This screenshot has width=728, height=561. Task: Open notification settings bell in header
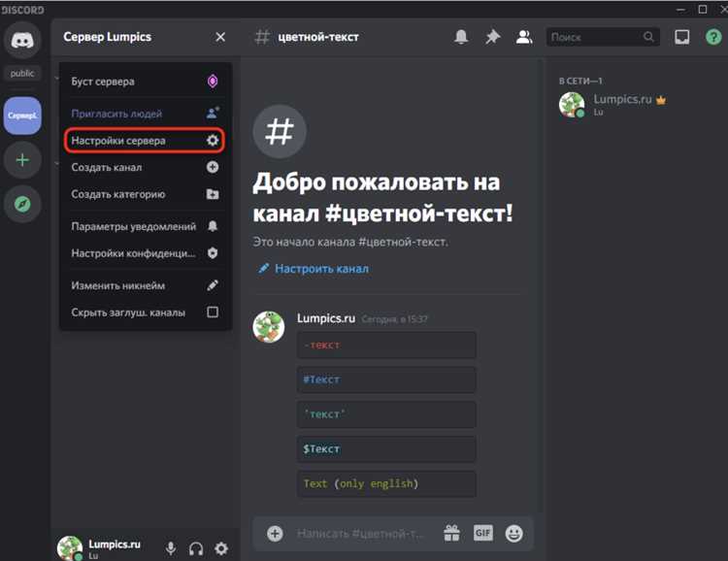(x=461, y=37)
